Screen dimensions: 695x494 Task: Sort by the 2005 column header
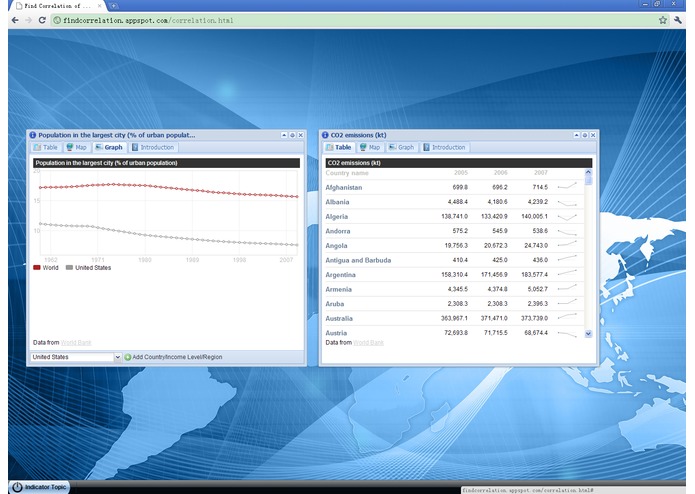pyautogui.click(x=461, y=173)
